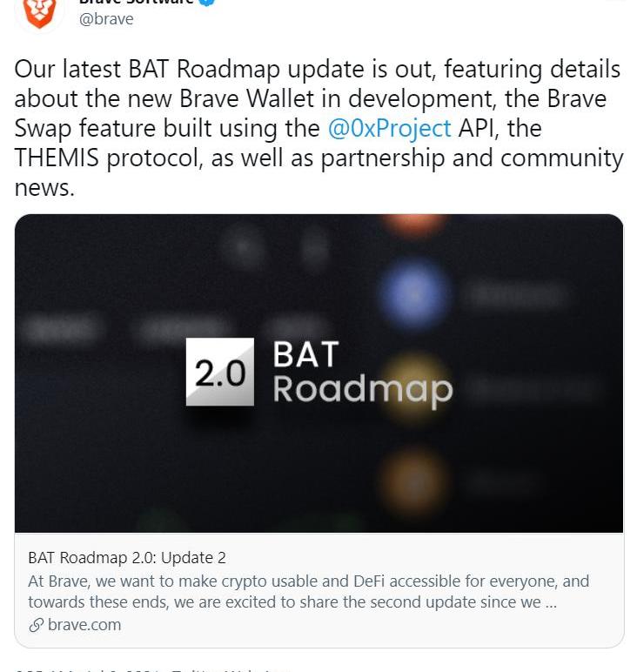Click the partially visible tweet timestamp line
This screenshot has width=637, height=672.
152,669
